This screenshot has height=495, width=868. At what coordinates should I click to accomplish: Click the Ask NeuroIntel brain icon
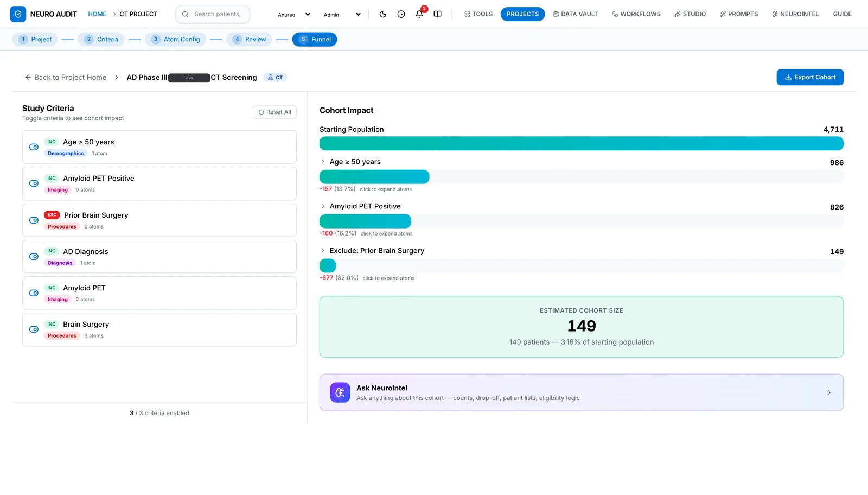pos(340,392)
